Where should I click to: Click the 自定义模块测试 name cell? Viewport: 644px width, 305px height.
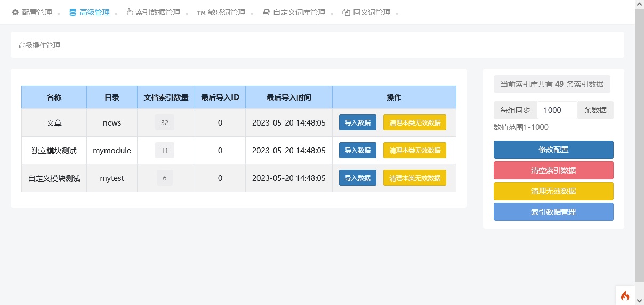point(54,178)
